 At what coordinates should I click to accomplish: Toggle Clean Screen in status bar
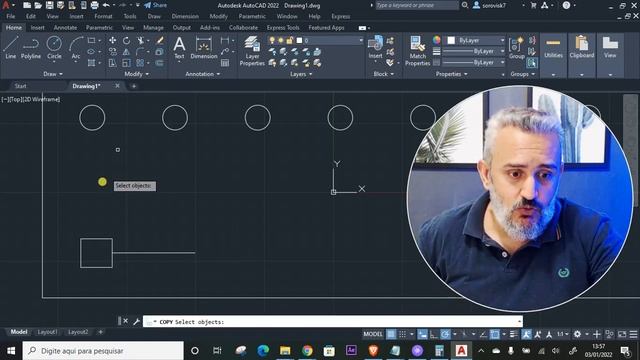(622, 334)
